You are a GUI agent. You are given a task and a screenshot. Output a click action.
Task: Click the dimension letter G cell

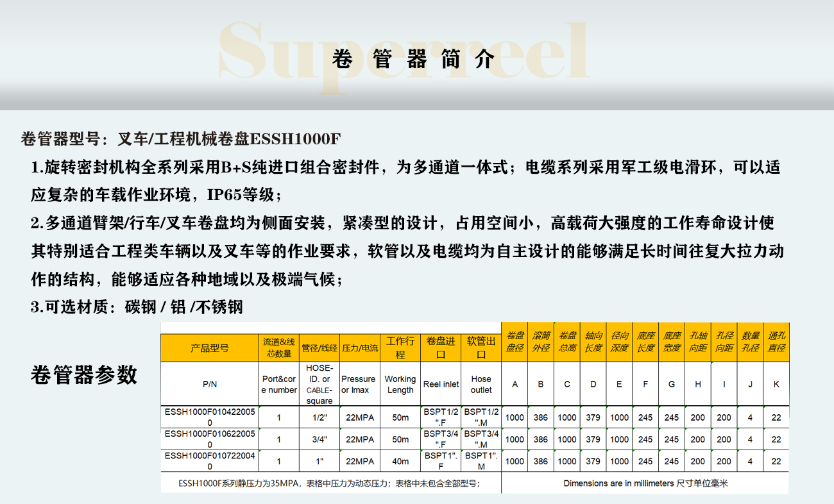click(x=672, y=384)
